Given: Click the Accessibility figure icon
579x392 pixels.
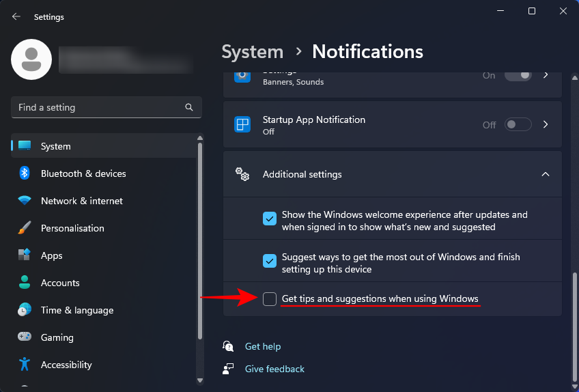Looking at the screenshot, I should (x=25, y=364).
